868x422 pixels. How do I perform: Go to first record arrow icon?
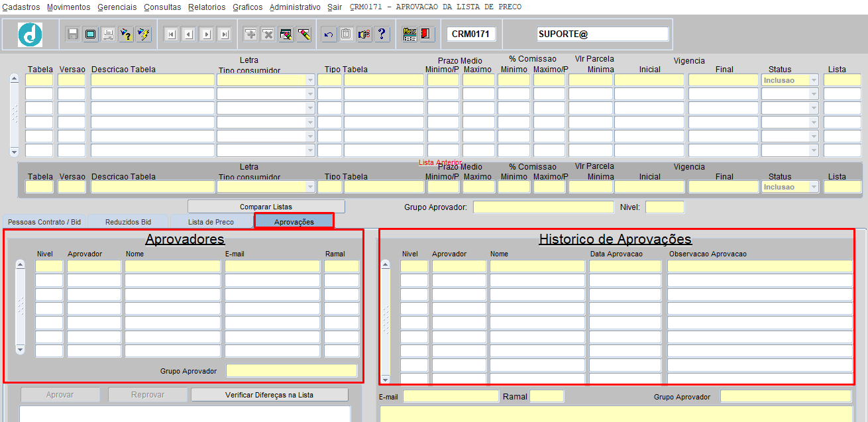point(171,34)
